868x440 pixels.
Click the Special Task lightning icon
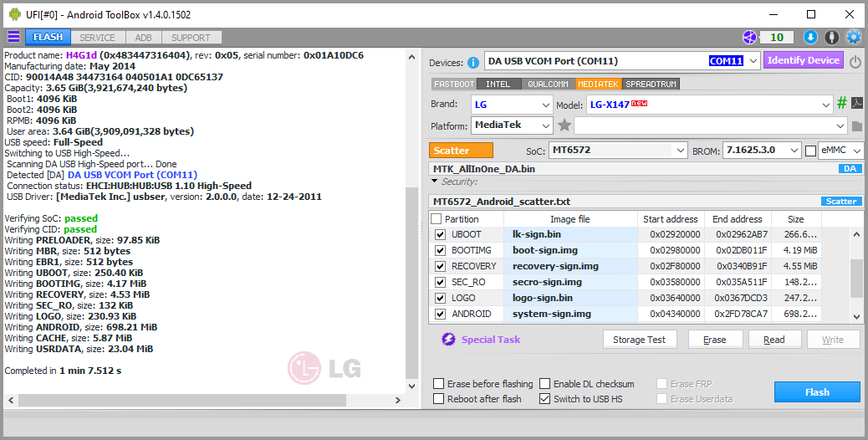tap(448, 340)
